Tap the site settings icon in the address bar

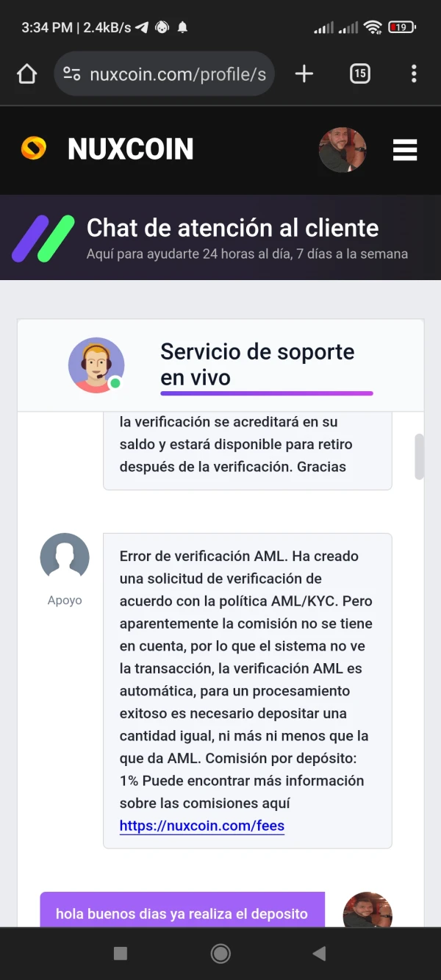[71, 74]
